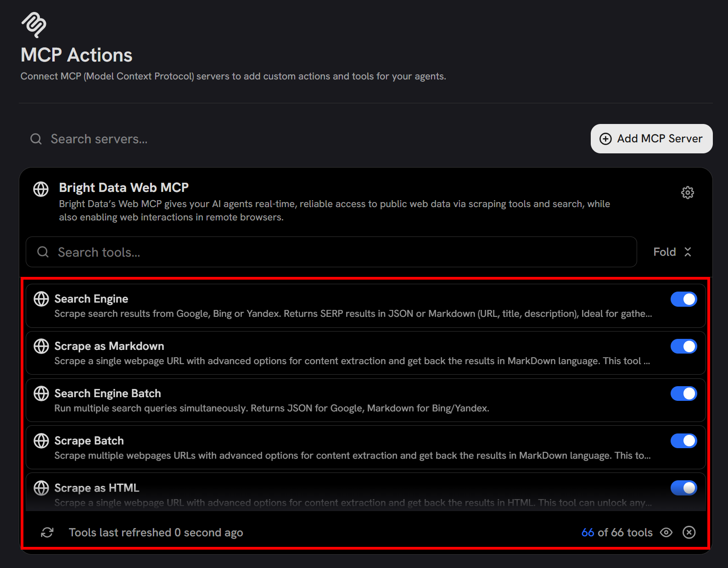
Task: Select the Scrape as HTML title
Action: coord(97,488)
